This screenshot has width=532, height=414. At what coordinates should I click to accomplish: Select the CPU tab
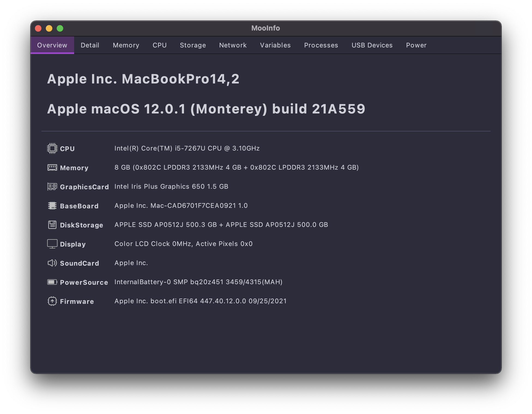coord(159,45)
